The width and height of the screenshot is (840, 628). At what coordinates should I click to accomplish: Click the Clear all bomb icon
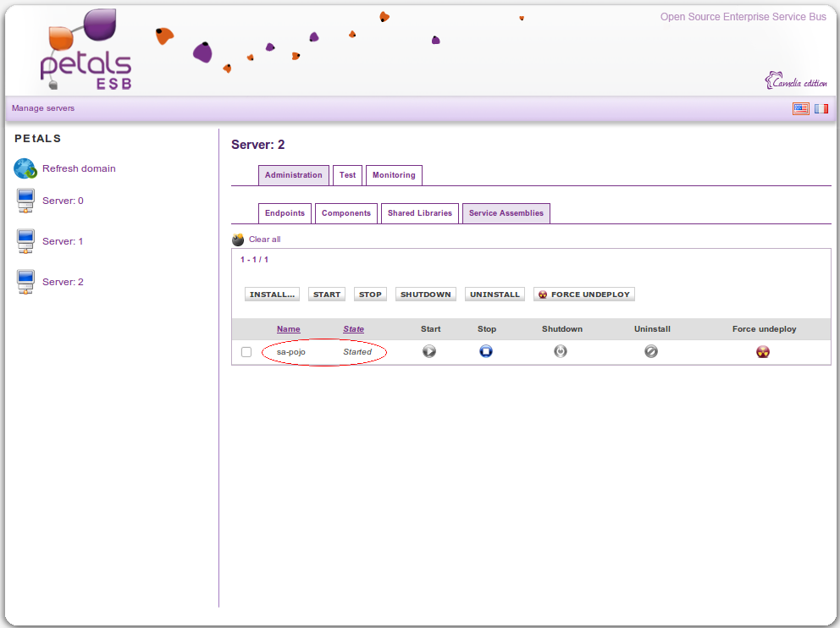pos(238,240)
